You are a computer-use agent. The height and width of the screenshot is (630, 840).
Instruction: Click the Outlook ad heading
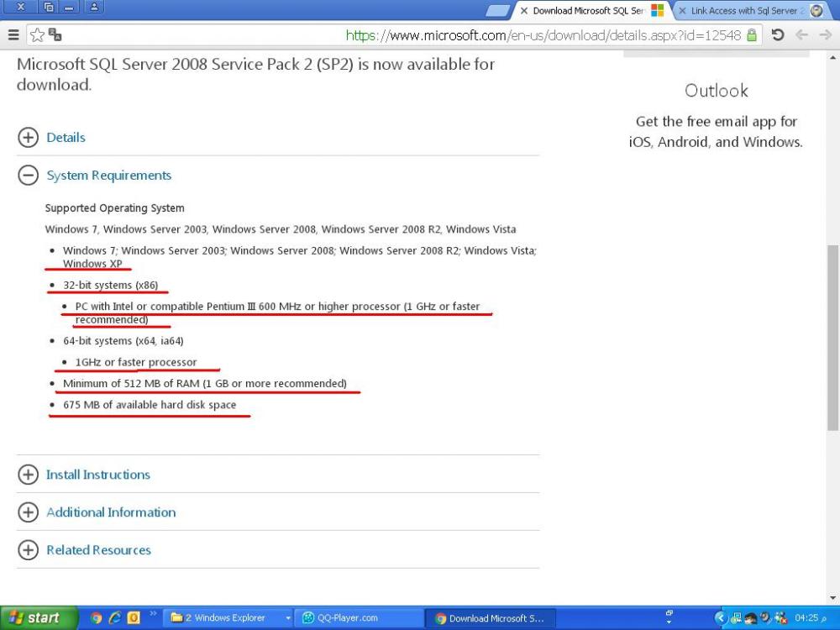coord(717,91)
